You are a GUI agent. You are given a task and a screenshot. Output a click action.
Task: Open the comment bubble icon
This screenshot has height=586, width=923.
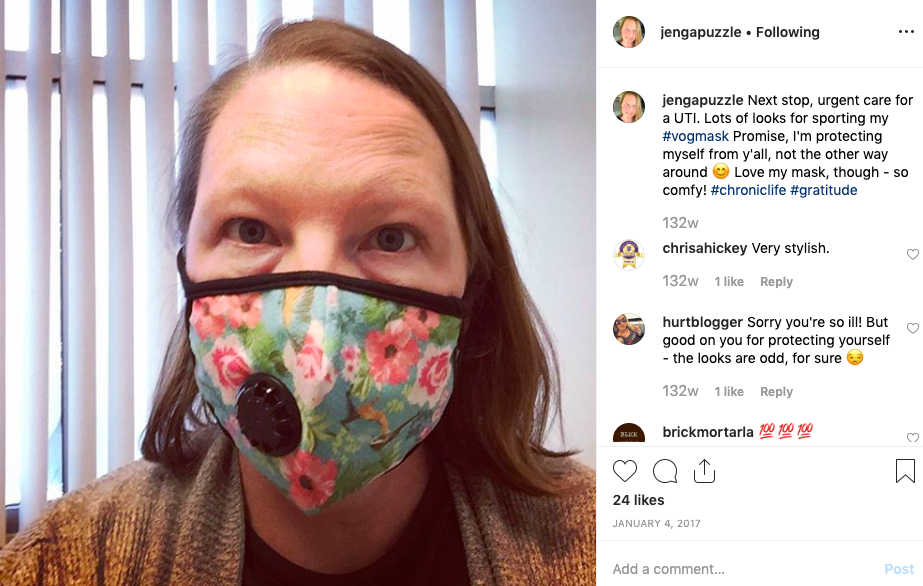665,471
